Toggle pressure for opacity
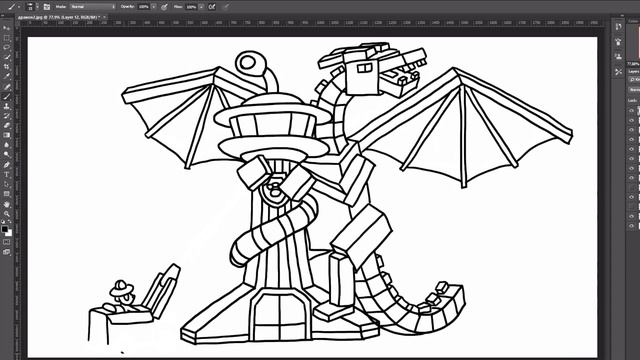This screenshot has width=640, height=360. click(164, 7)
